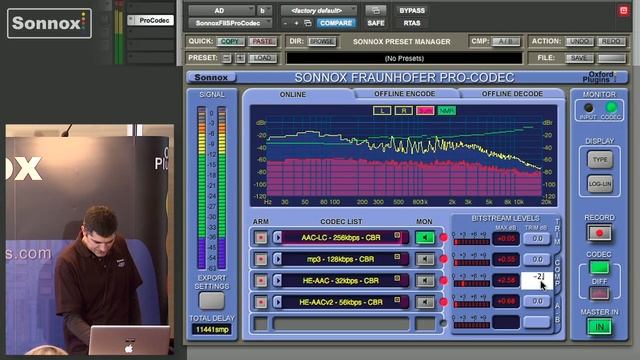Arm the mp3 128kbps codec row
Screen dimensions: 640x360
261,259
